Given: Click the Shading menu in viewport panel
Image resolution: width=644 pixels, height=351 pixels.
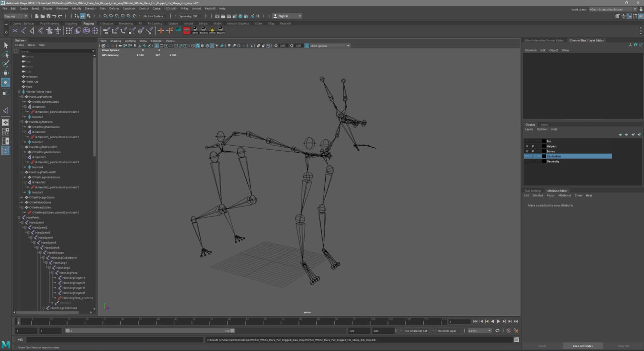Looking at the screenshot, I should [116, 41].
